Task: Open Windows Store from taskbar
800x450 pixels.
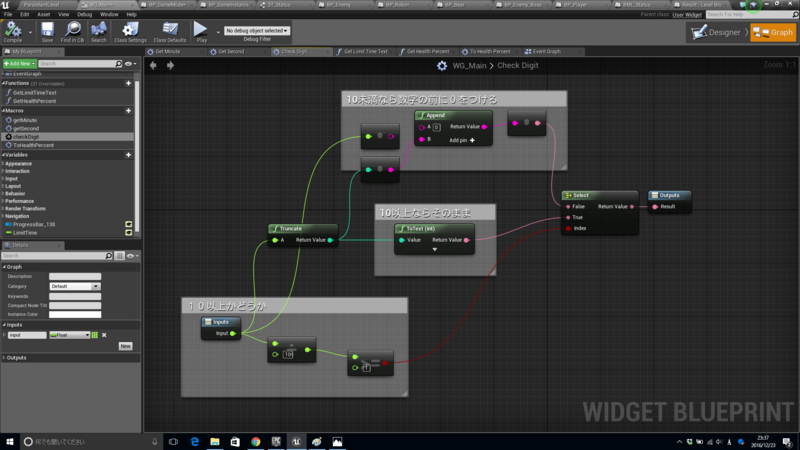Action: [x=235, y=442]
